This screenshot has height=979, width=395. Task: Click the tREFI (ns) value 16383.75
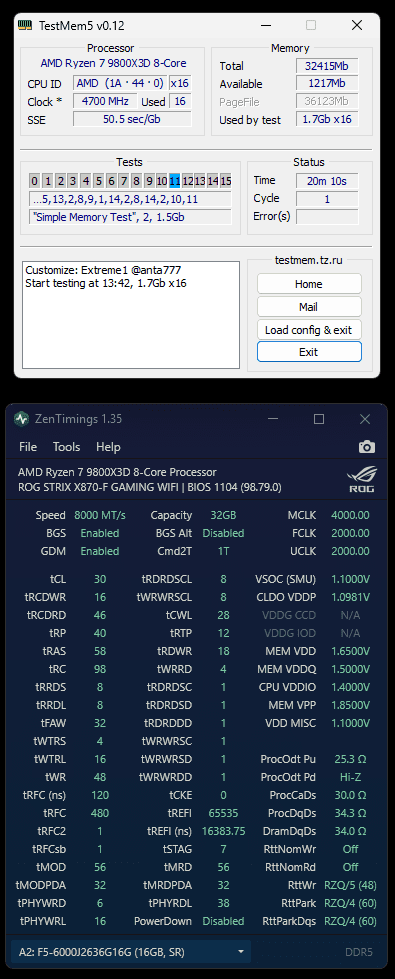pos(223,831)
